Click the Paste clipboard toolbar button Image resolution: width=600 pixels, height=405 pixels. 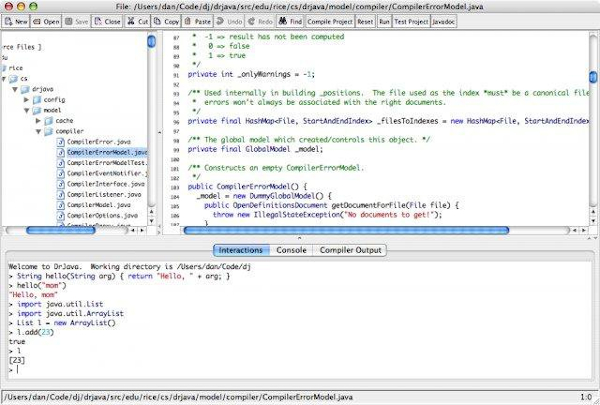tap(197, 21)
